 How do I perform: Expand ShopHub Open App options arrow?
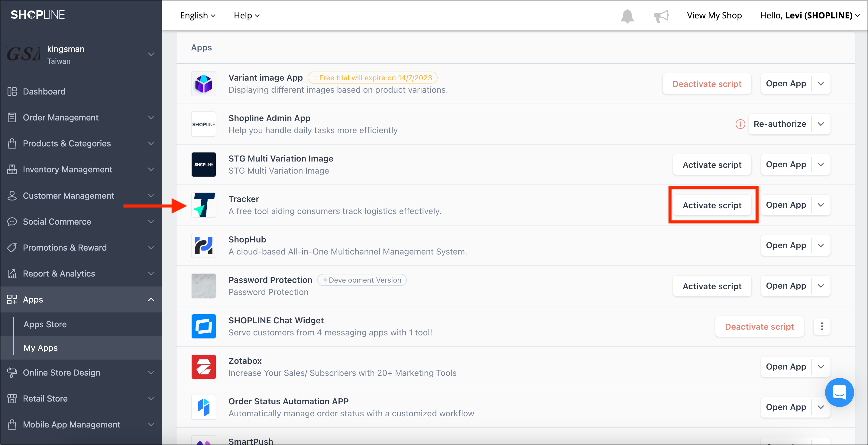[821, 245]
